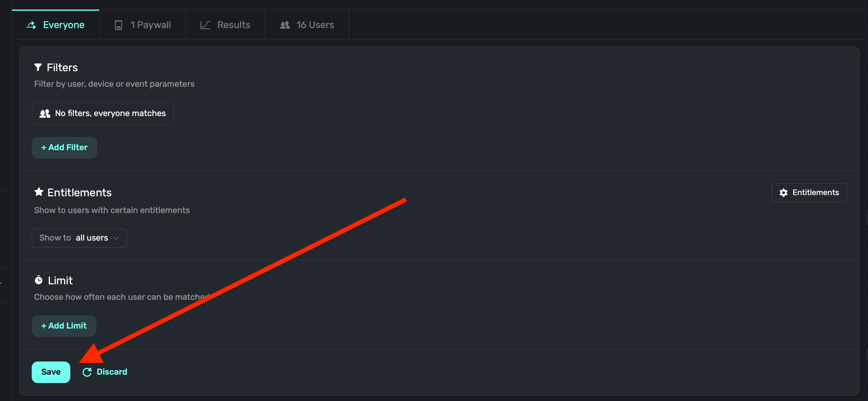This screenshot has height=401, width=868.
Task: Click the Paywall tab device icon
Action: tap(118, 25)
